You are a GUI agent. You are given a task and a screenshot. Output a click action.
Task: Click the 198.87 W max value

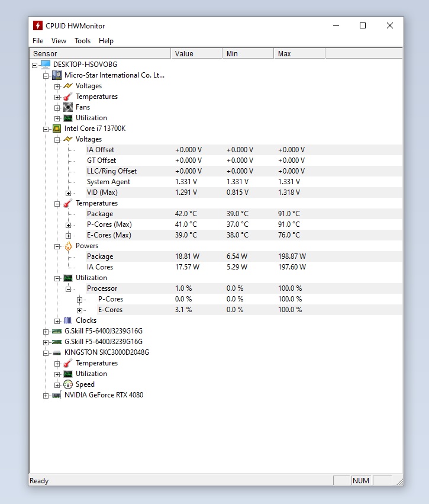(292, 256)
